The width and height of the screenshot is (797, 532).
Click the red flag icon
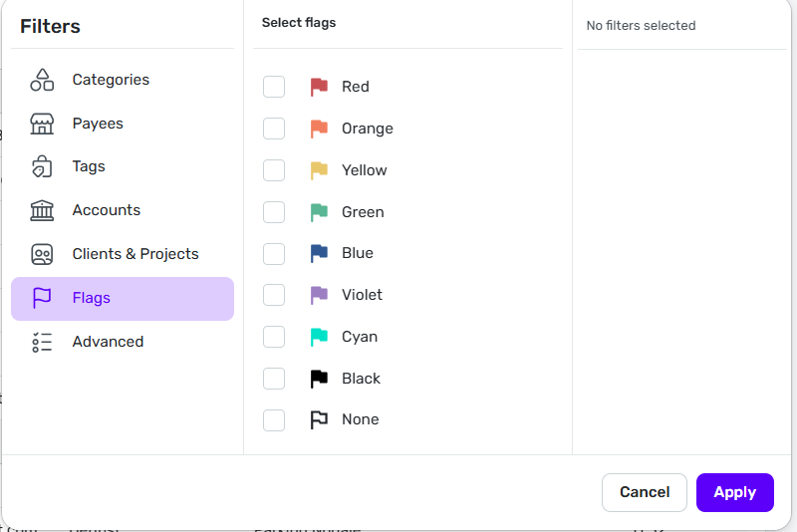point(319,87)
